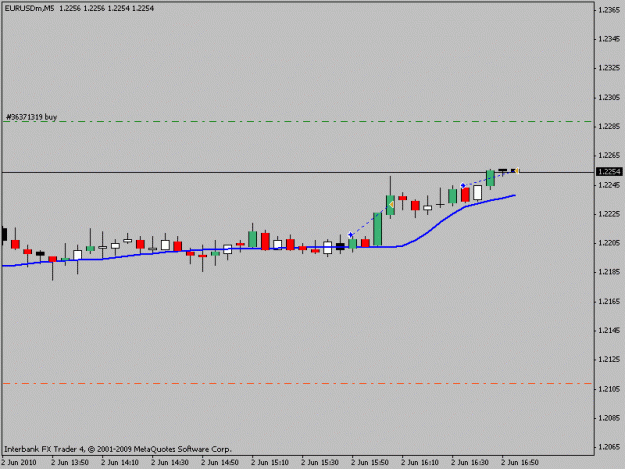625x469 pixels.
Task: Click the orange exit arrow at the latest candle
Action: 517,171
